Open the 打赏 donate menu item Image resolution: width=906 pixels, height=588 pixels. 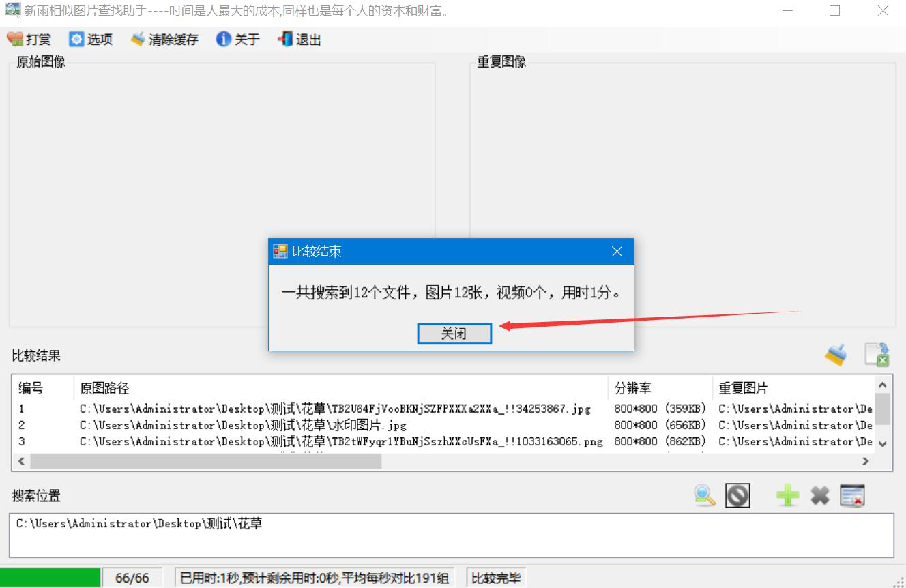tap(29, 40)
